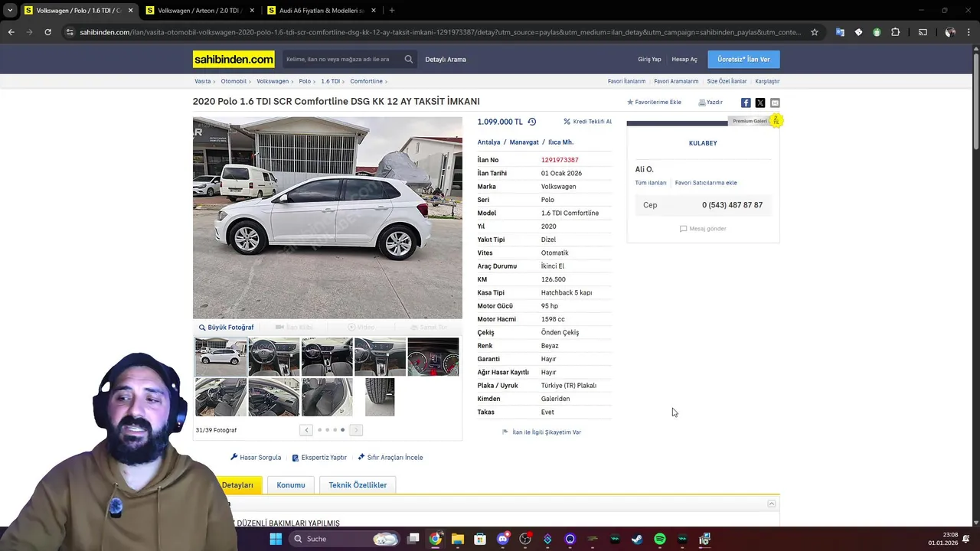Click Hasar Sorgula link
This screenshot has height=551, width=980.
[x=256, y=458]
